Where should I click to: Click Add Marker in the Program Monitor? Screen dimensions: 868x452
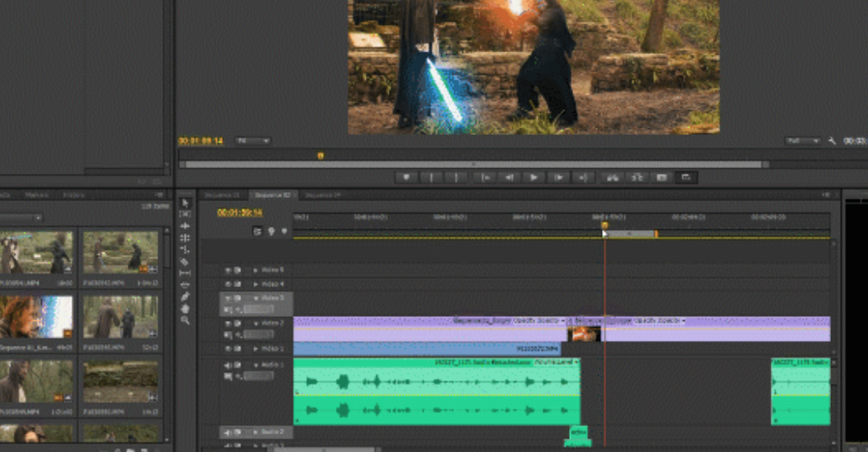(407, 177)
